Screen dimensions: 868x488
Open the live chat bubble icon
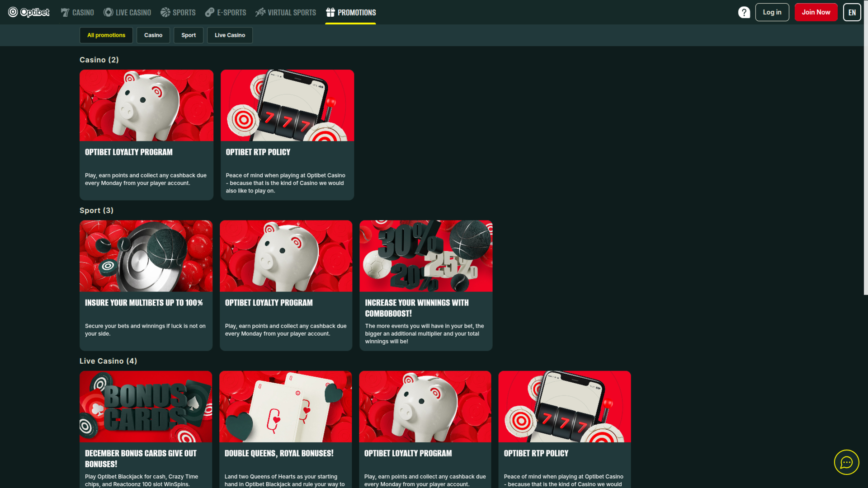click(846, 462)
